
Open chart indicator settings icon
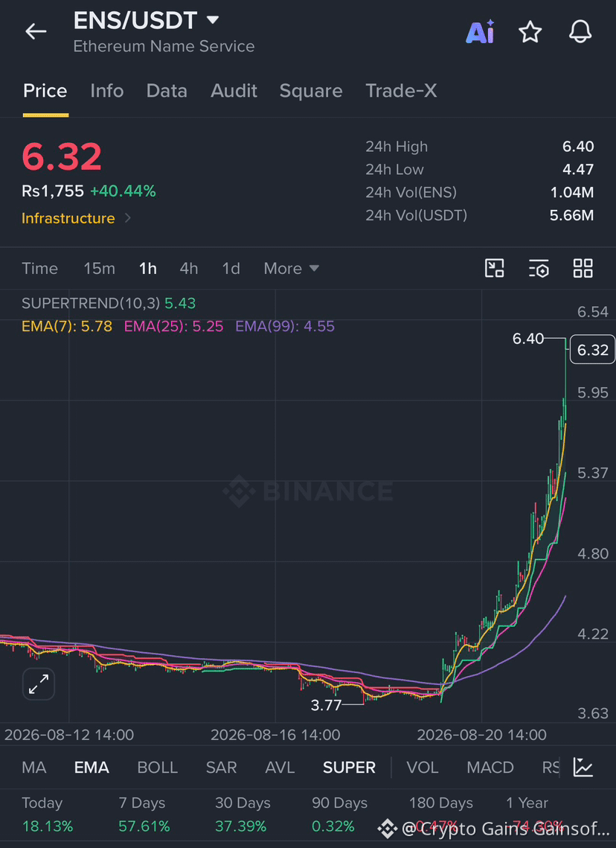[x=539, y=268]
